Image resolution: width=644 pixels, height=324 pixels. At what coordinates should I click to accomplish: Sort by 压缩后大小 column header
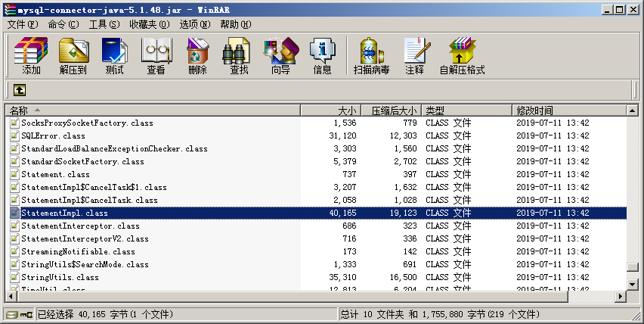(x=392, y=111)
